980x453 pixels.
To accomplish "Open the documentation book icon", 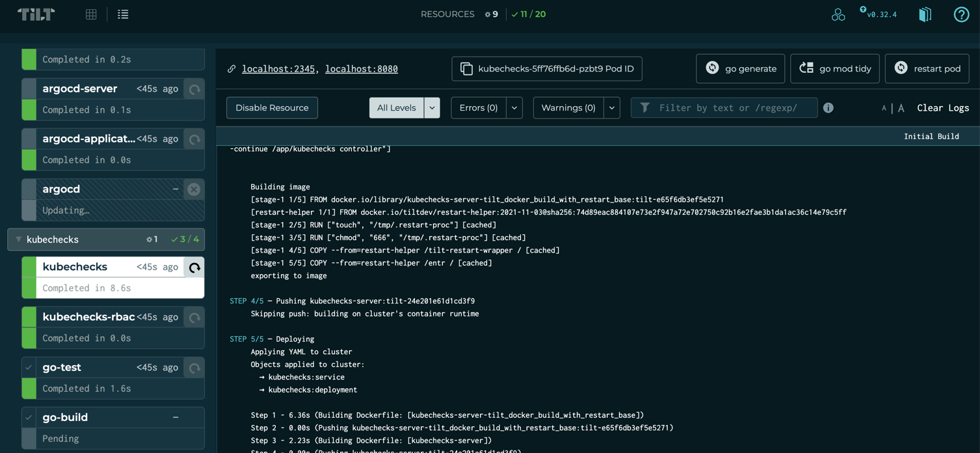I will point(925,14).
